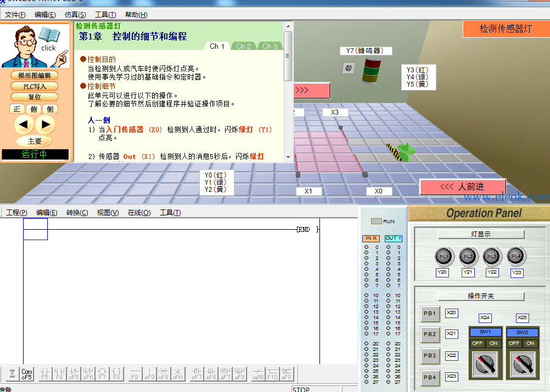Click the Com cF5 comment icon
This screenshot has width=550, height=392.
pos(27,374)
